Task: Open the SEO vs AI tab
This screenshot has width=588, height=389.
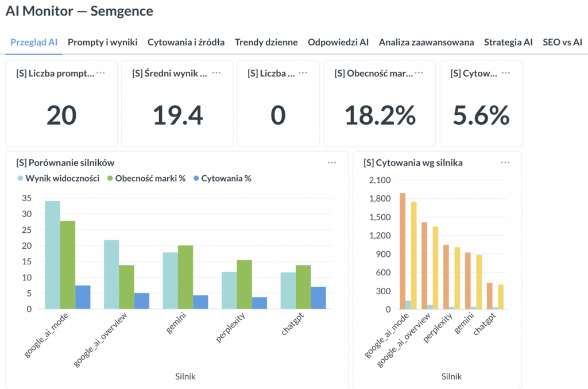Action: tap(562, 42)
